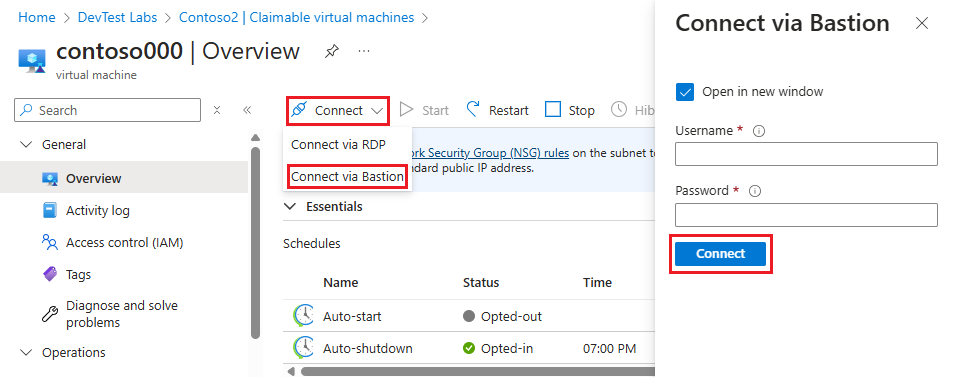The height and width of the screenshot is (377, 953).
Task: Click the search magnifier icon
Action: (x=27, y=110)
